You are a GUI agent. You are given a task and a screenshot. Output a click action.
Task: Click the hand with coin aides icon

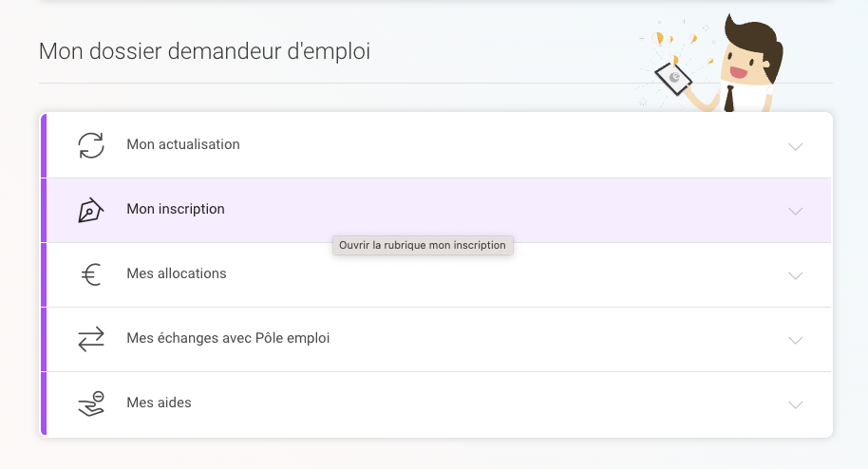click(91, 403)
